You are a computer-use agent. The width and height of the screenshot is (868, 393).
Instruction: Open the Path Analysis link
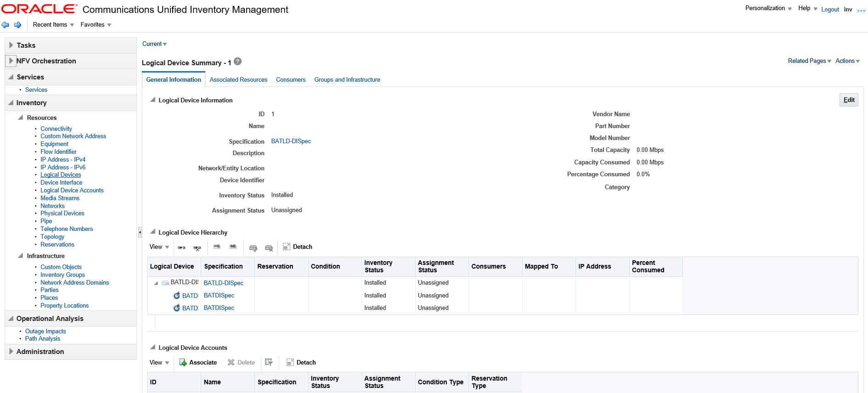(43, 339)
